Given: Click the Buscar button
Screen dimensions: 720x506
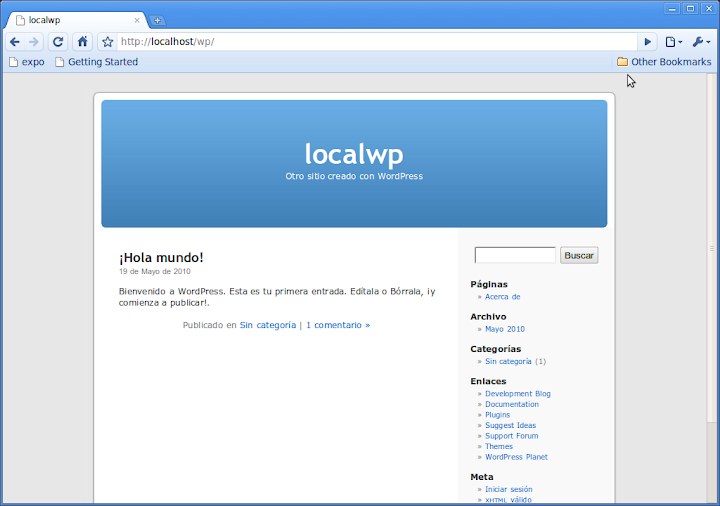Looking at the screenshot, I should [x=579, y=255].
